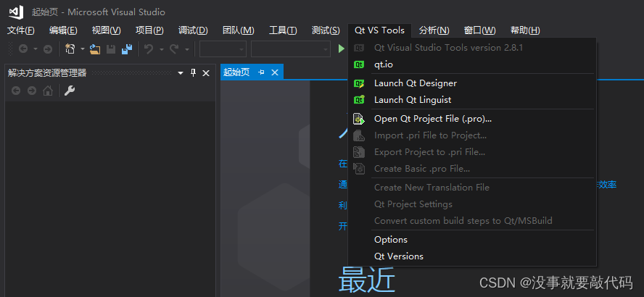The image size is (644, 297).
Task: Open the 团队(M) menu
Action: [238, 30]
